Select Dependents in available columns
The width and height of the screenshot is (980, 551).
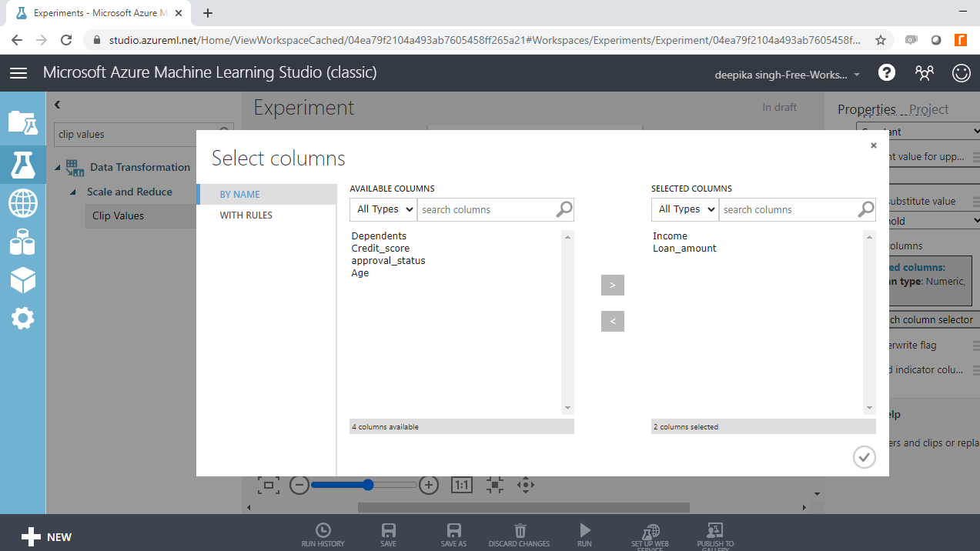[x=379, y=236]
